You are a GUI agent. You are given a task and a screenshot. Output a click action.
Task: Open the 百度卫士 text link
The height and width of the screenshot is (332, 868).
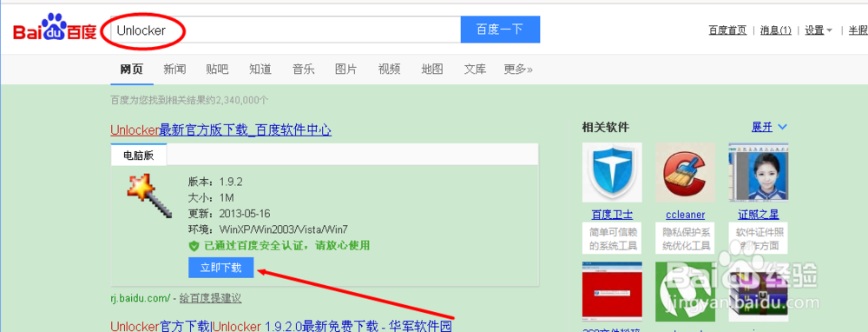tap(612, 215)
